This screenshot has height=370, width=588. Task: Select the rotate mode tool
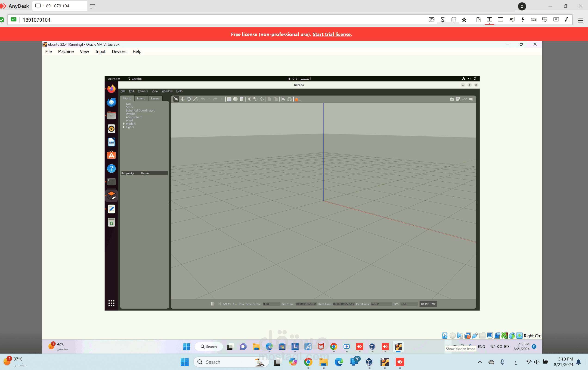(189, 99)
